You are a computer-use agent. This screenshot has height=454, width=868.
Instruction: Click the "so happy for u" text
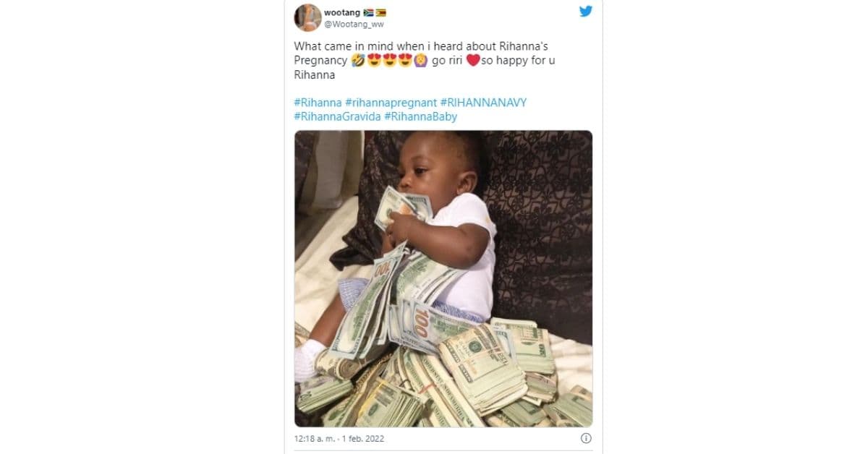[518, 61]
